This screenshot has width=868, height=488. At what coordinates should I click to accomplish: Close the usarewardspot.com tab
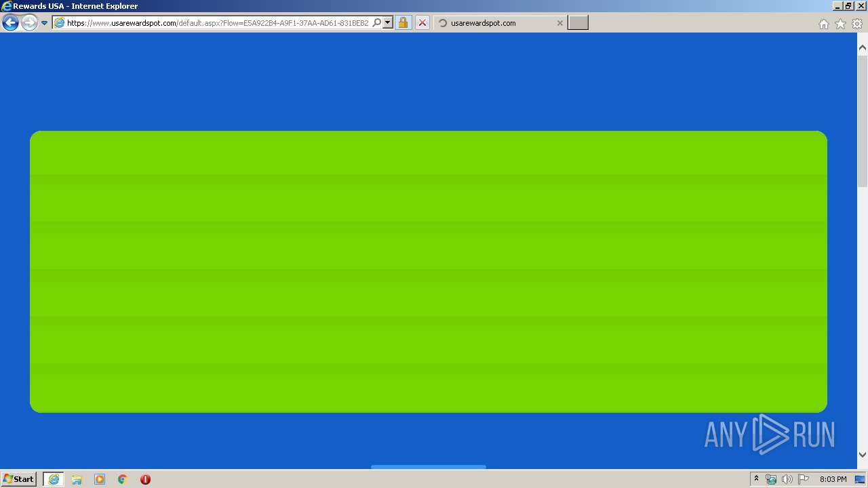[559, 23]
